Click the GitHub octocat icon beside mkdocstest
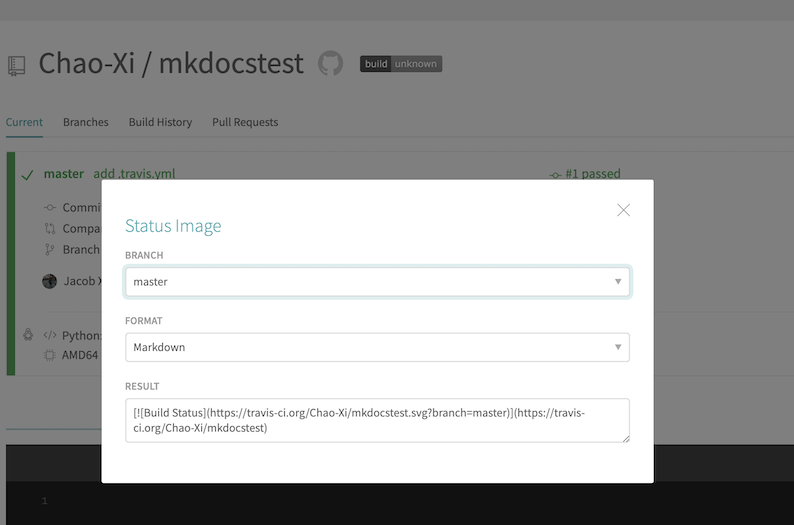Viewport: 794px width, 525px height. pos(330,64)
